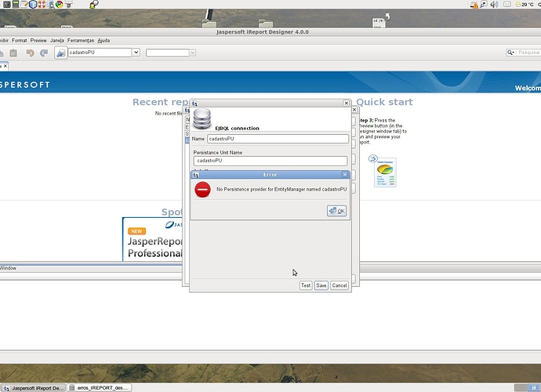Click the Test connection button

pos(306,285)
